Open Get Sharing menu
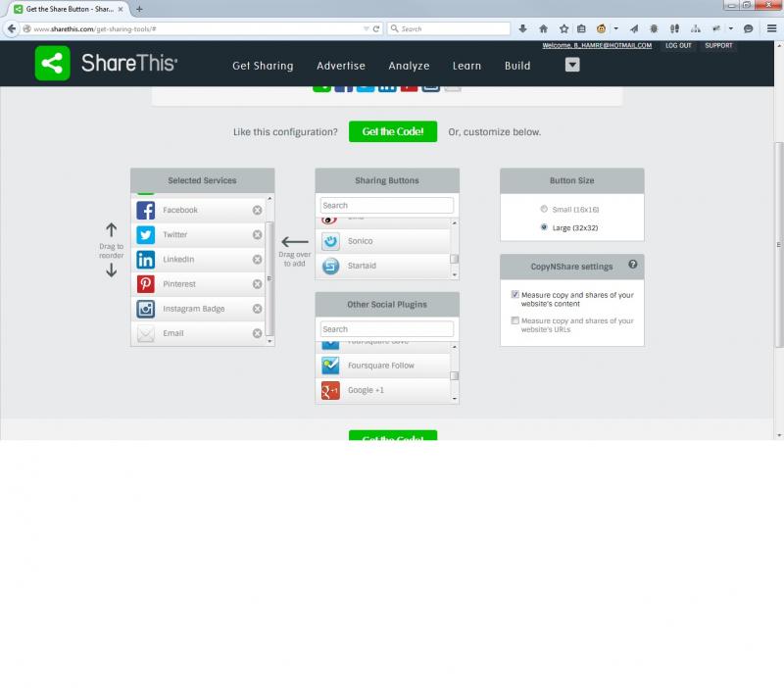 (263, 66)
